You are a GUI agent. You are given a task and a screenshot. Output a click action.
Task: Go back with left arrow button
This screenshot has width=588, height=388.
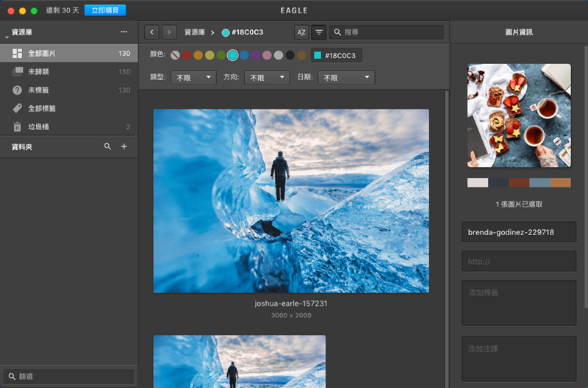[151, 32]
